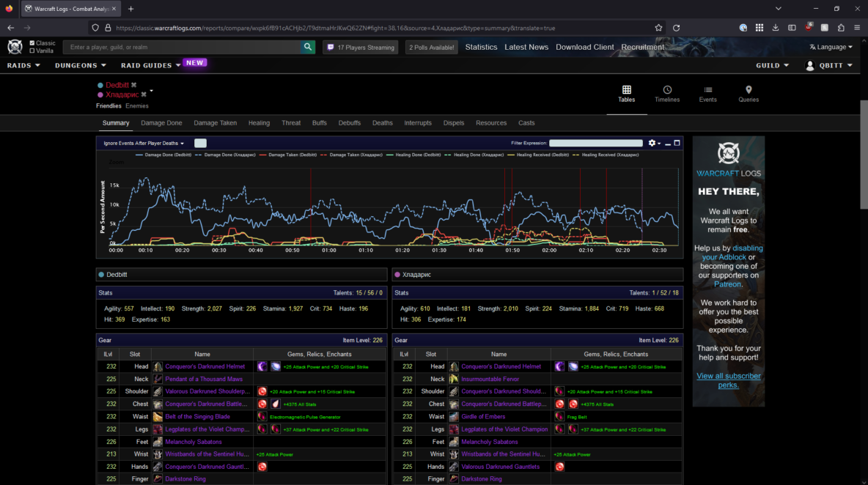Click into the Filter Expression field
The image size is (868, 485).
[595, 144]
